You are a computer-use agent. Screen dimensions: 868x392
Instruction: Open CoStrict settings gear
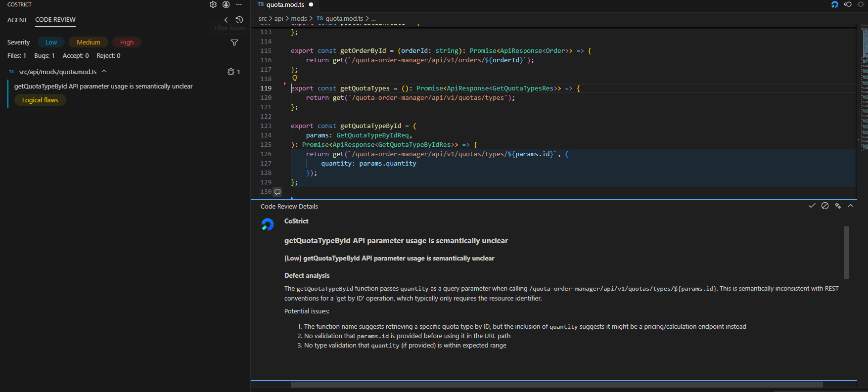click(213, 4)
